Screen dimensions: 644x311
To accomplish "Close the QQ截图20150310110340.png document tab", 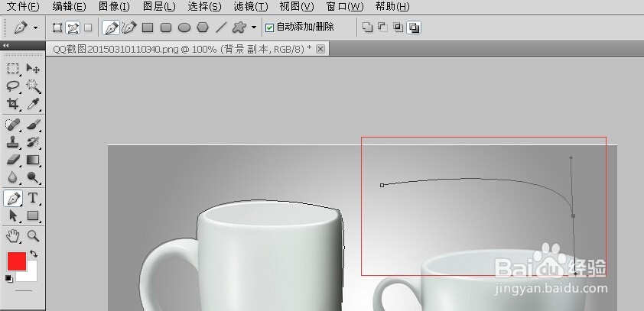I will pos(320,49).
